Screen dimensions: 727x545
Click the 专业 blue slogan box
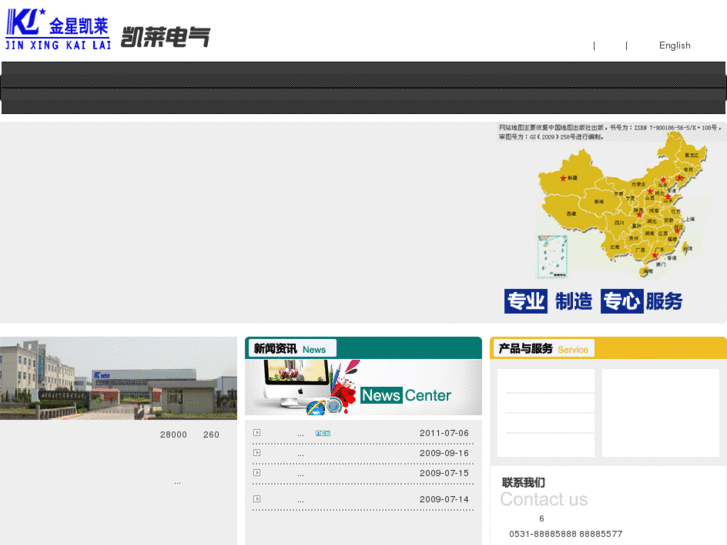[x=525, y=301]
